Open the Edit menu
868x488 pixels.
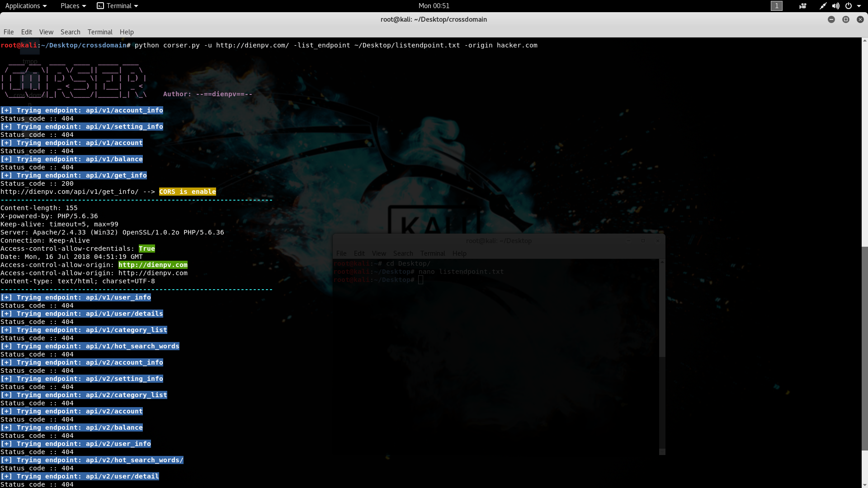coord(27,32)
